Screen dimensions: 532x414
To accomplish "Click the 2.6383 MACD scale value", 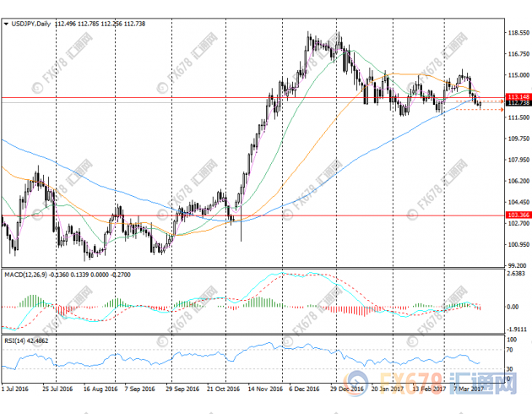I will pos(516,275).
